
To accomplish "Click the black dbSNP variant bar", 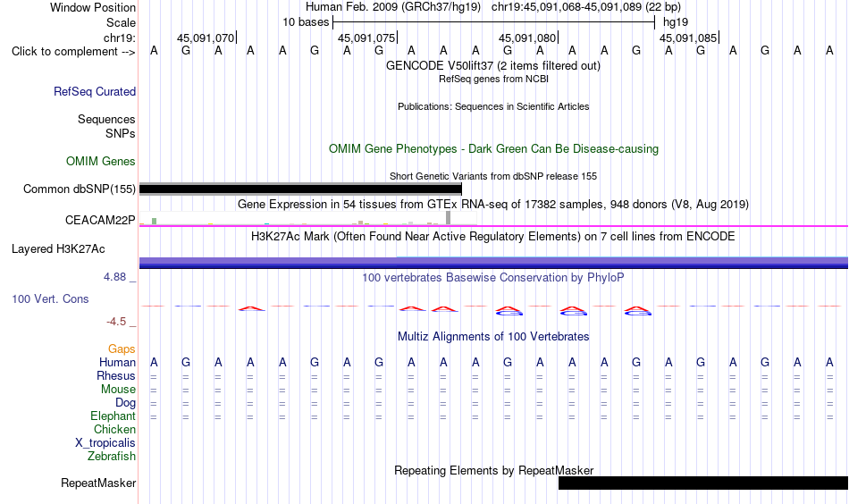I will pos(300,189).
